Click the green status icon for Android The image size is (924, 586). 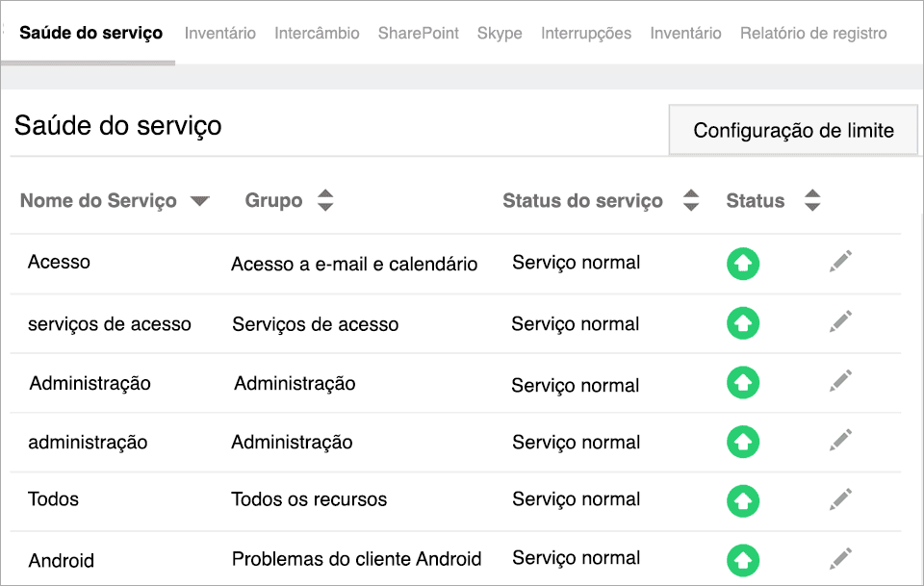pos(742,558)
